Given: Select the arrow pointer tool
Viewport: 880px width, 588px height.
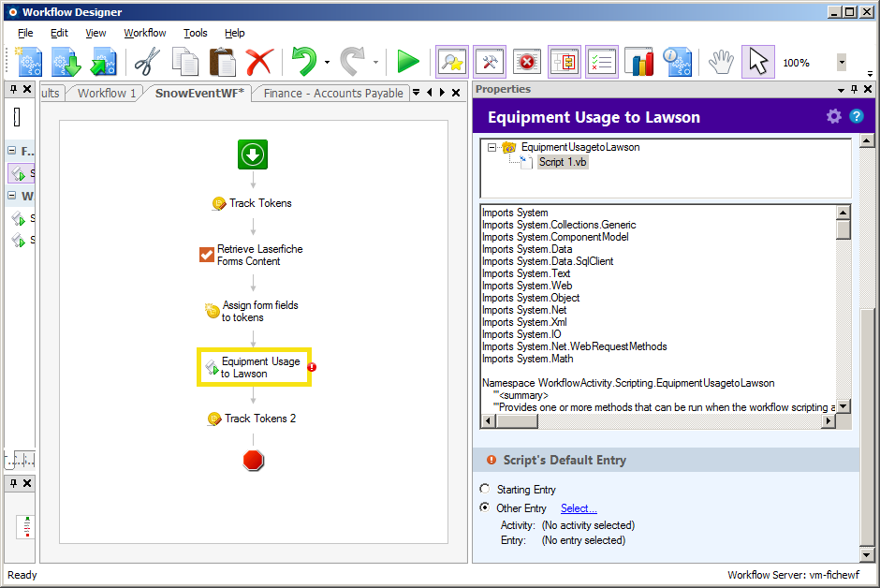Looking at the screenshot, I should (x=758, y=62).
